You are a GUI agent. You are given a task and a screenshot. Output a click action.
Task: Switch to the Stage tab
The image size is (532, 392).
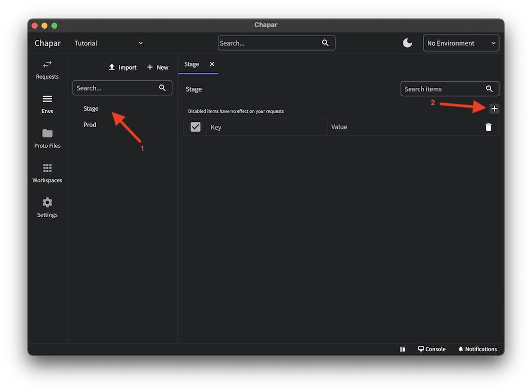pos(192,64)
